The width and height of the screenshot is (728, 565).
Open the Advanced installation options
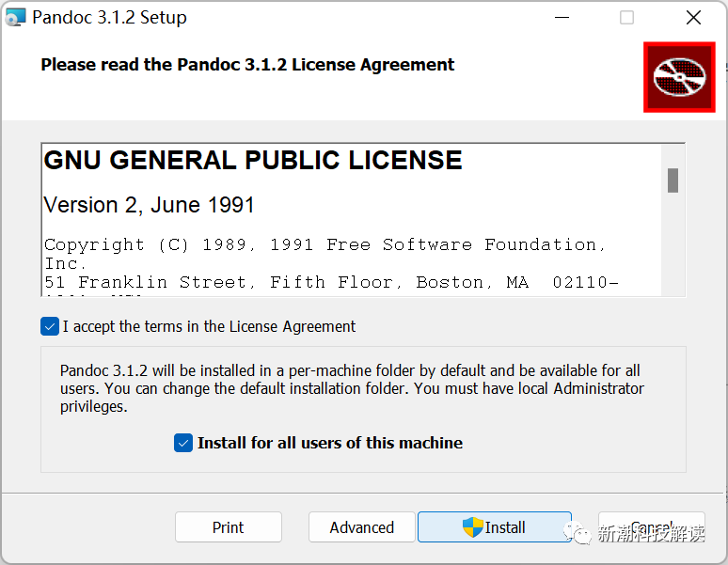[361, 527]
